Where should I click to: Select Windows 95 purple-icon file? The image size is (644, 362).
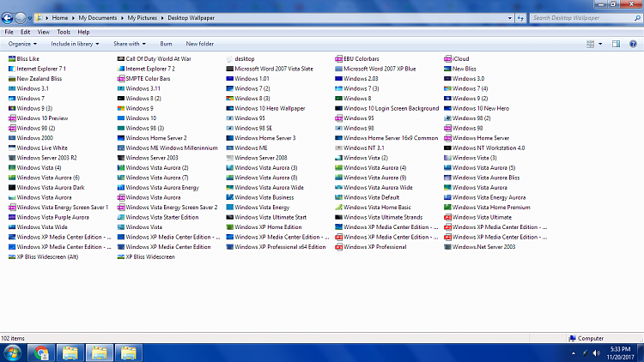[338, 118]
